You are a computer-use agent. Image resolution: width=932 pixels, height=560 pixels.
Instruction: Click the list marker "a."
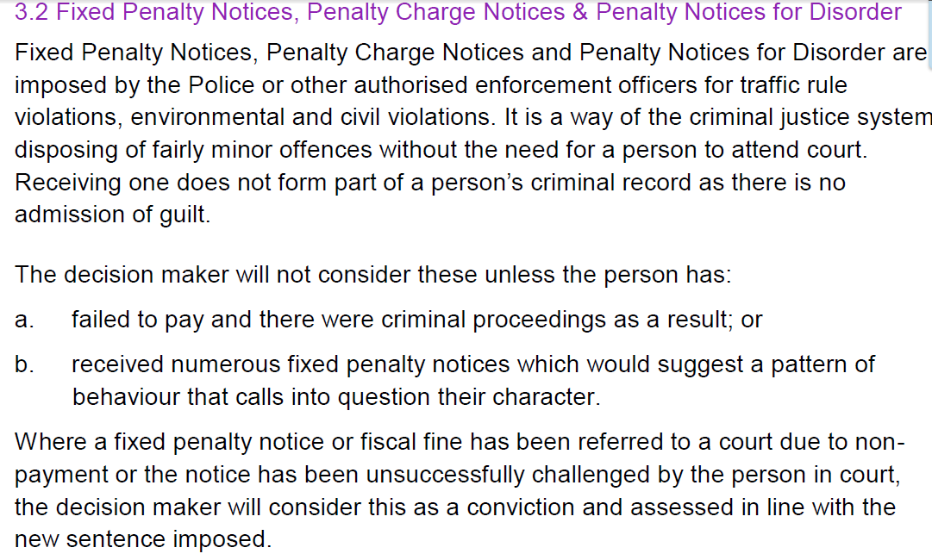click(x=24, y=320)
